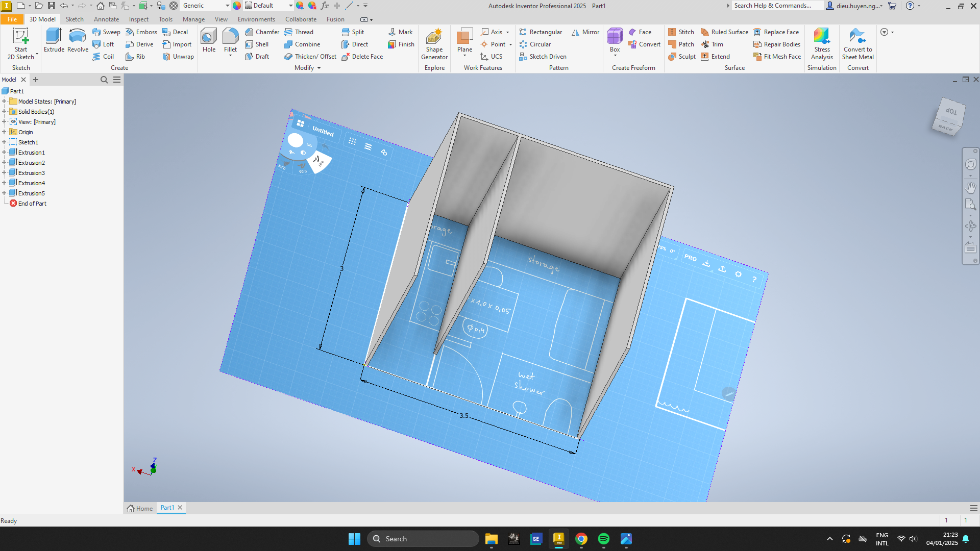
Task: Open Spotify from the taskbar
Action: click(603, 539)
